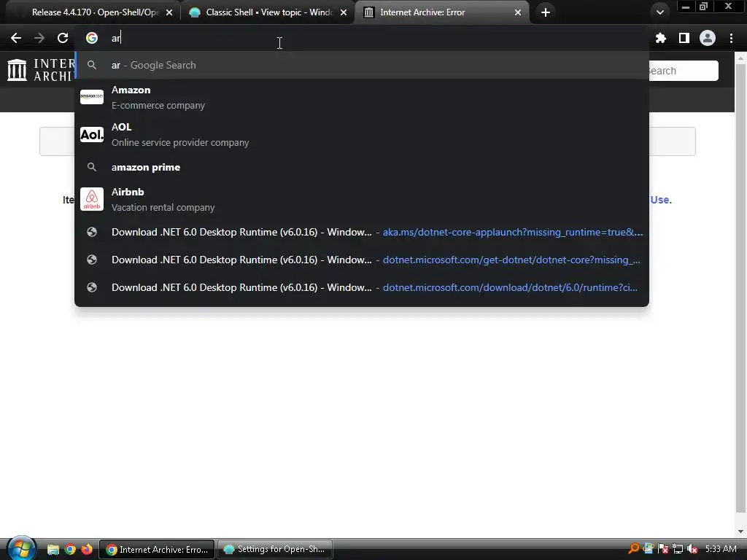The width and height of the screenshot is (747, 560).
Task: Click the magnifier tray icon
Action: pos(633,548)
